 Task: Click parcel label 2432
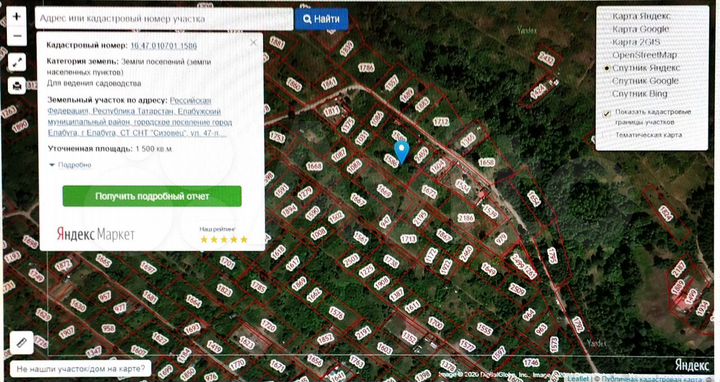[546, 58]
